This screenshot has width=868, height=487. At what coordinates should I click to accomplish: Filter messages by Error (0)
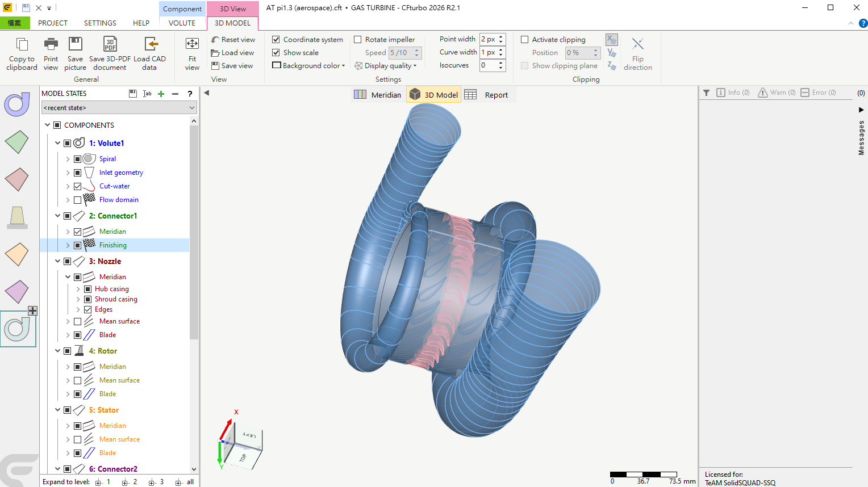(819, 93)
